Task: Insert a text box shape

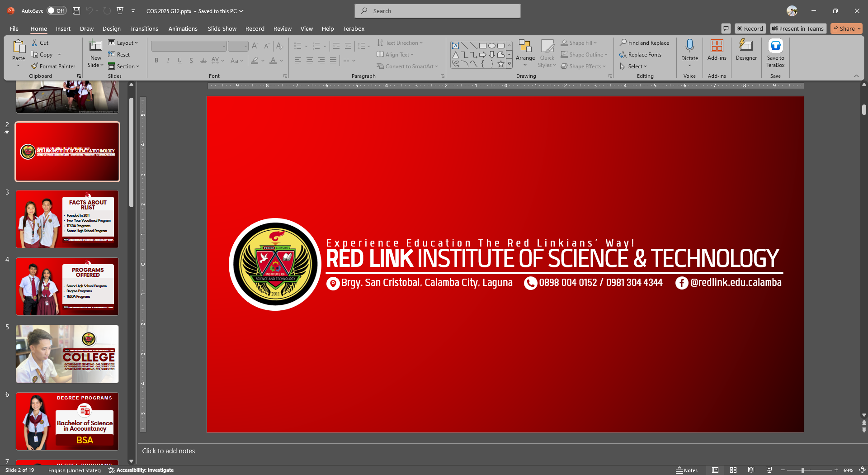Action: point(456,46)
